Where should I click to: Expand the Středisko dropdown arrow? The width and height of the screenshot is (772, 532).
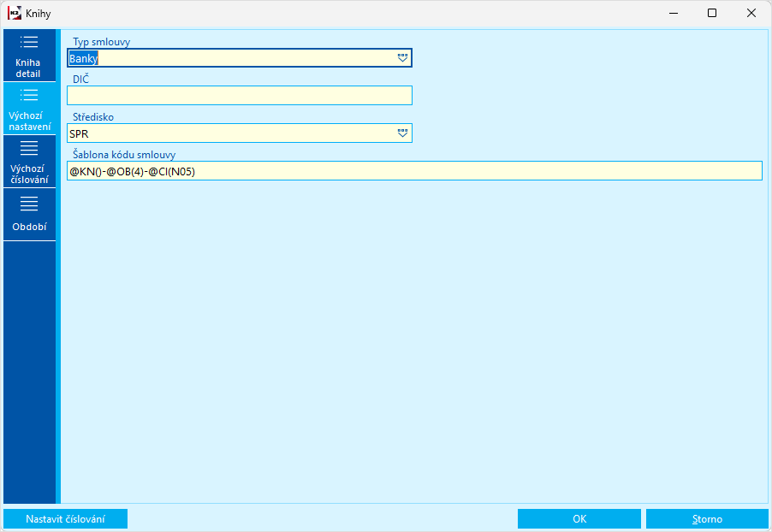[x=402, y=133]
